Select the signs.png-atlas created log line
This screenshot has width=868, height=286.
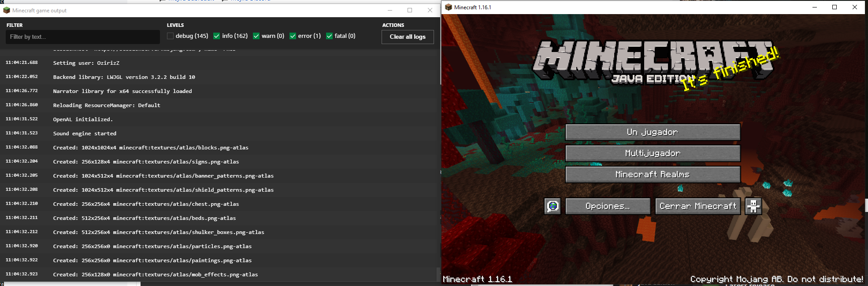[x=219, y=162]
